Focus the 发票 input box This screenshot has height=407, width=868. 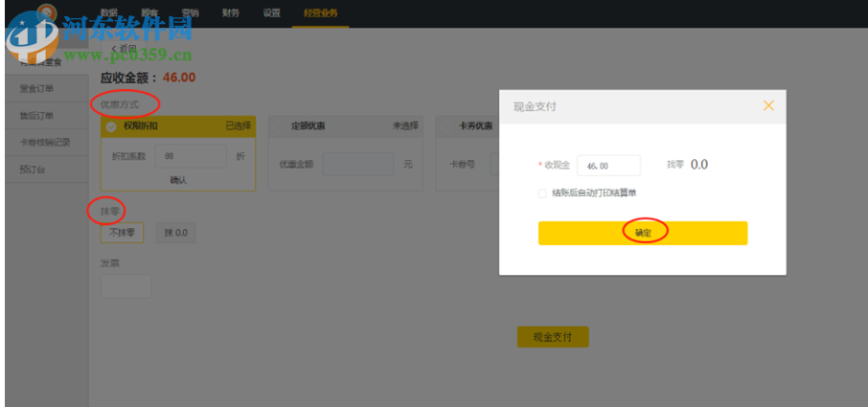[126, 286]
